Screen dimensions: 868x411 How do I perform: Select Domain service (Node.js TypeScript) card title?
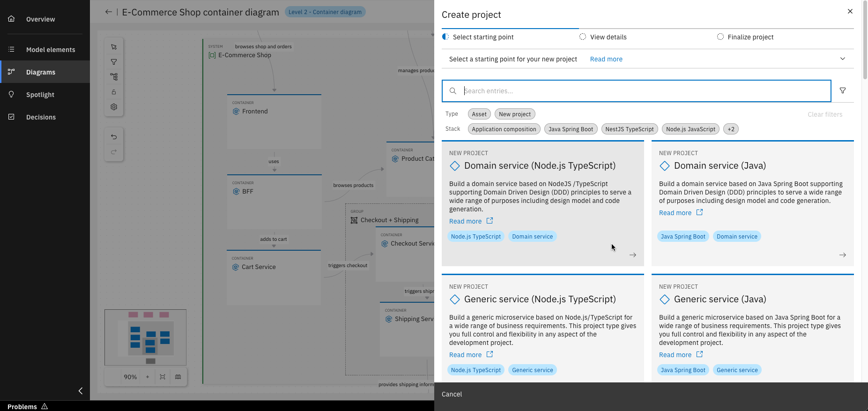pyautogui.click(x=540, y=165)
